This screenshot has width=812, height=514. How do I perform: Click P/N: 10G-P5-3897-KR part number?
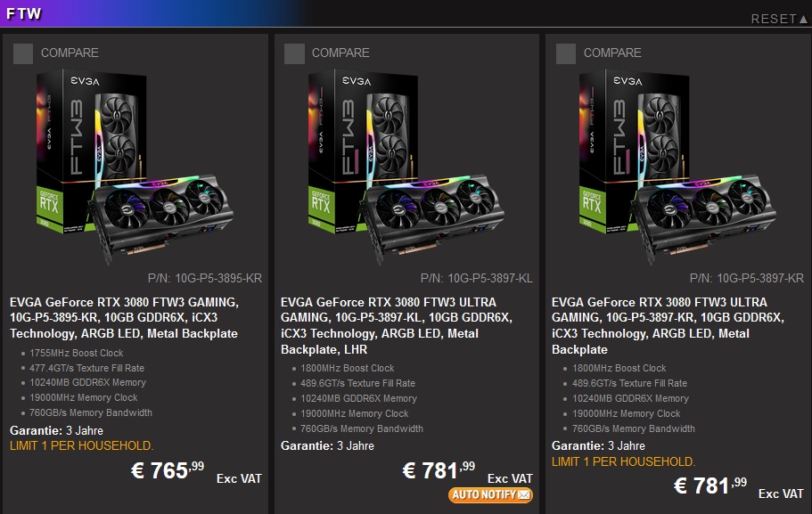[x=747, y=279]
